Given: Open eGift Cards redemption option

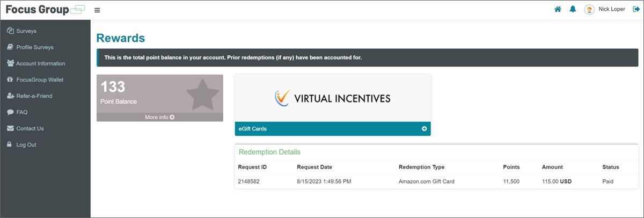Looking at the screenshot, I should (x=333, y=129).
